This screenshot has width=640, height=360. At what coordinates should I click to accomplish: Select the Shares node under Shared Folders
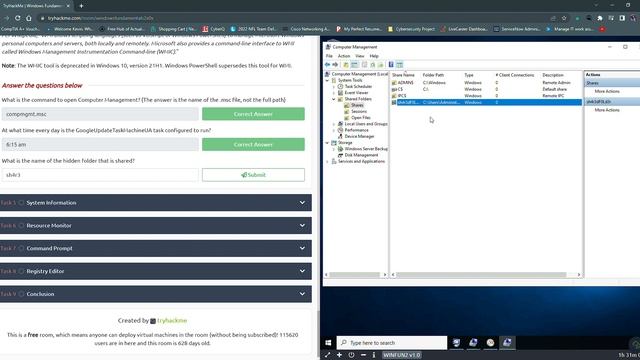[x=357, y=105]
